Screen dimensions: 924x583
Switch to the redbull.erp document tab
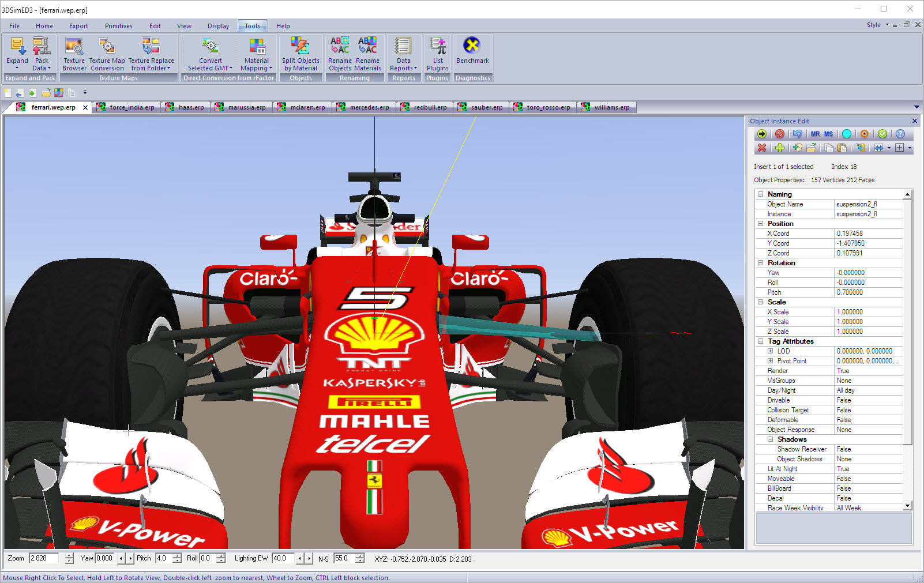(425, 107)
